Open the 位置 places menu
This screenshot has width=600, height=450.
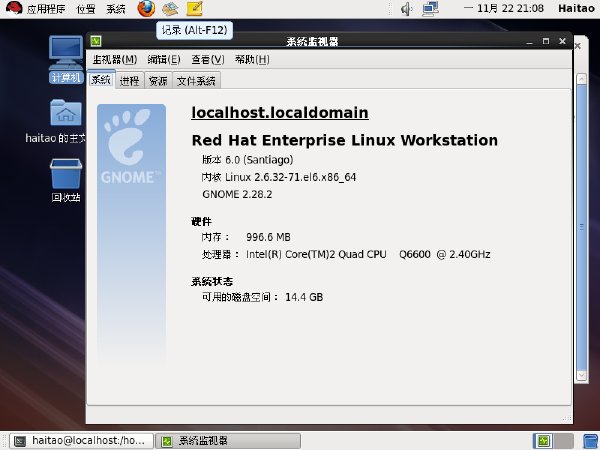[86, 9]
